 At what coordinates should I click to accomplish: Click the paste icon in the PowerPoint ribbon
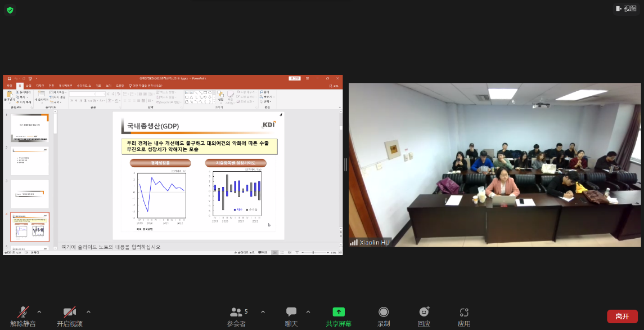(x=9, y=94)
